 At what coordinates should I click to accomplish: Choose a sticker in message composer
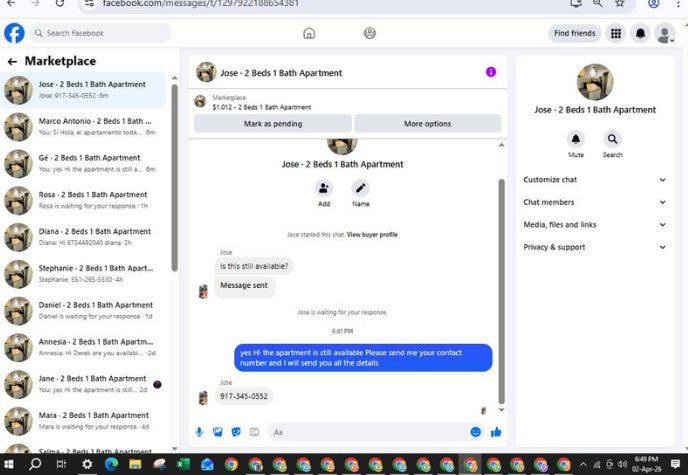coord(236,432)
